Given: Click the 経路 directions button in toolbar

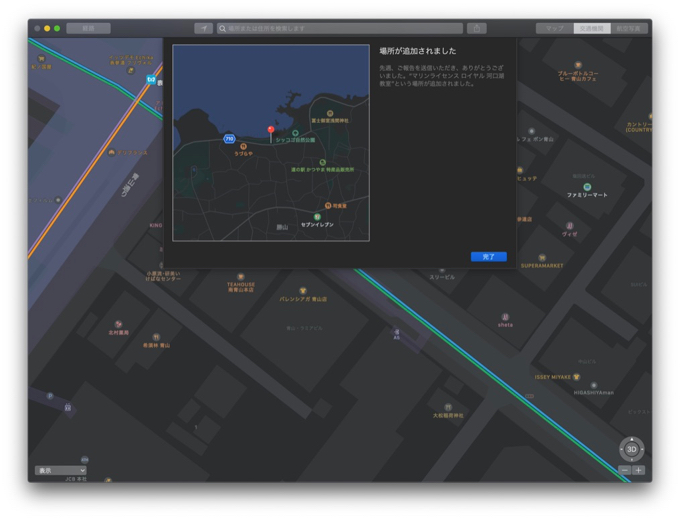Looking at the screenshot, I should pyautogui.click(x=89, y=28).
